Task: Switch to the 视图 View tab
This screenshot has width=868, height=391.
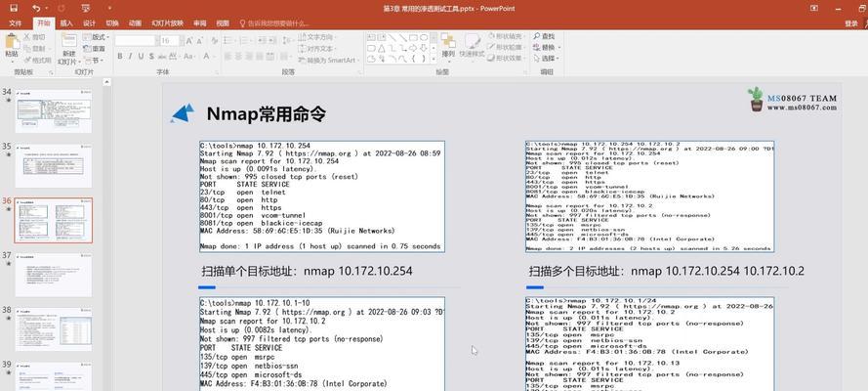Action: click(223, 23)
